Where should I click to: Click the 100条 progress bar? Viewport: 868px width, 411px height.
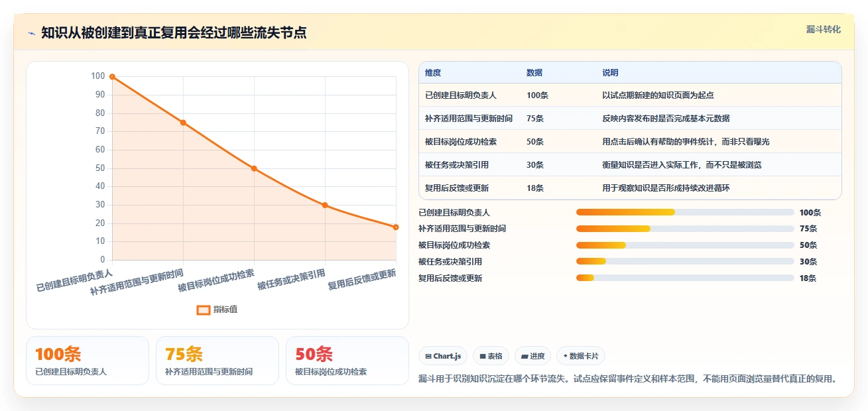(x=685, y=212)
